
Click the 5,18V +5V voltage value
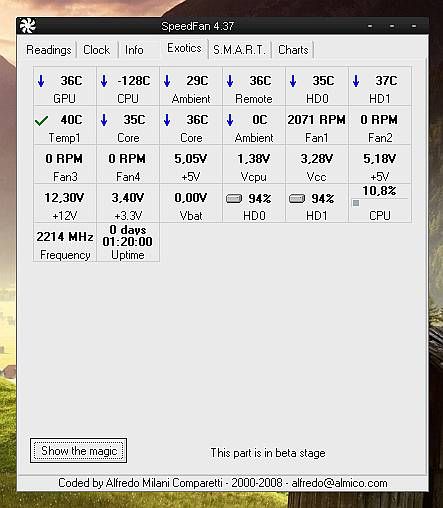pos(379,159)
